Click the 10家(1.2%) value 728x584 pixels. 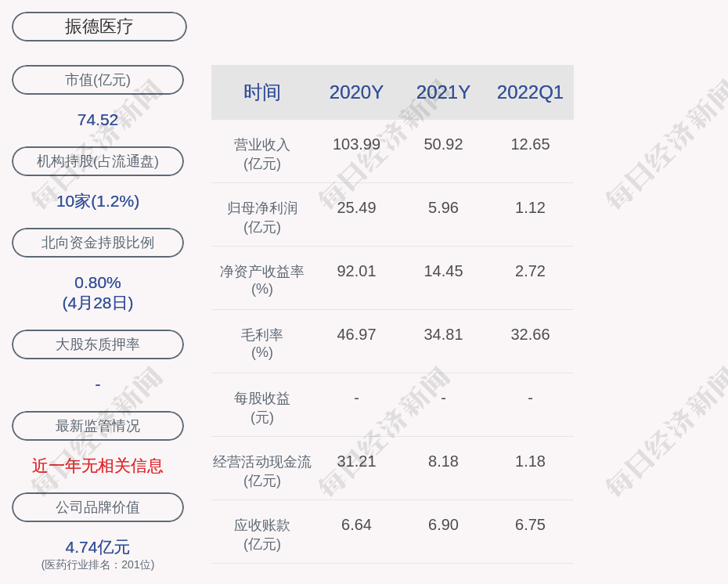point(98,201)
